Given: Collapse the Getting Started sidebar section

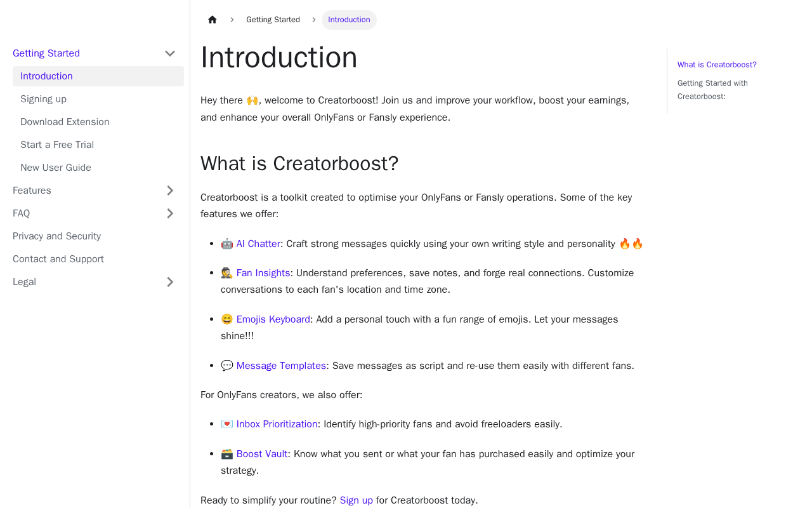Looking at the screenshot, I should coord(170,53).
